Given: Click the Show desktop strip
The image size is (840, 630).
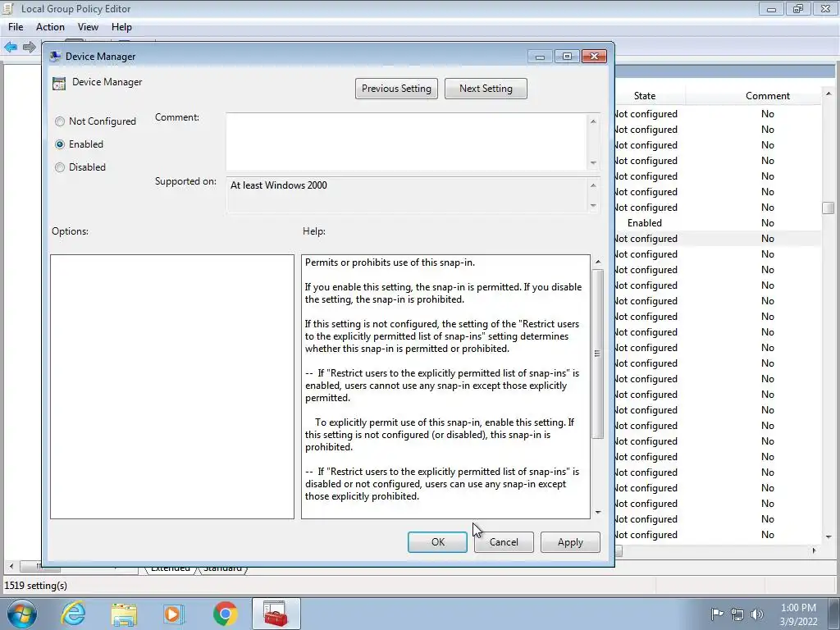Looking at the screenshot, I should pyautogui.click(x=833, y=614).
